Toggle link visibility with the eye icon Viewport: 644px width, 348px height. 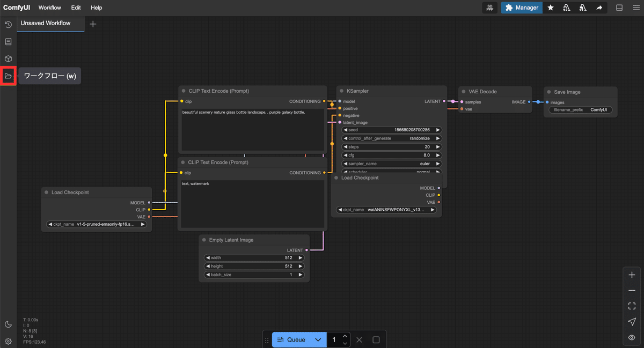pyautogui.click(x=632, y=338)
